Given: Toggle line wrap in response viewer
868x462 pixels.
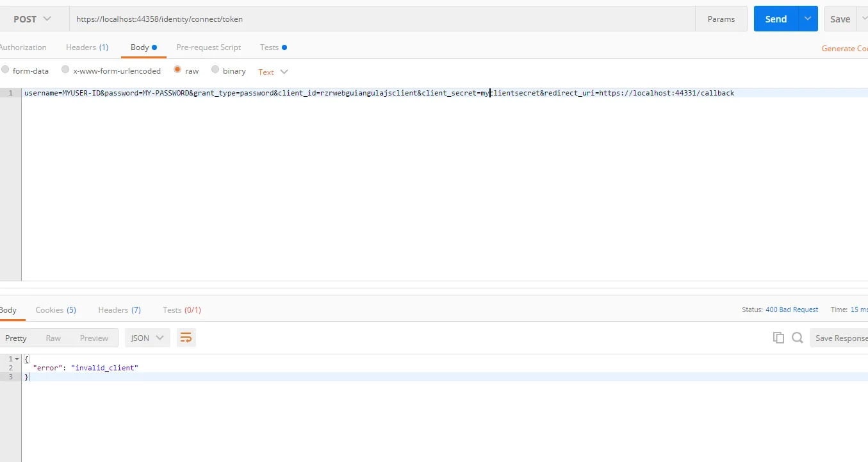Looking at the screenshot, I should click(x=186, y=338).
